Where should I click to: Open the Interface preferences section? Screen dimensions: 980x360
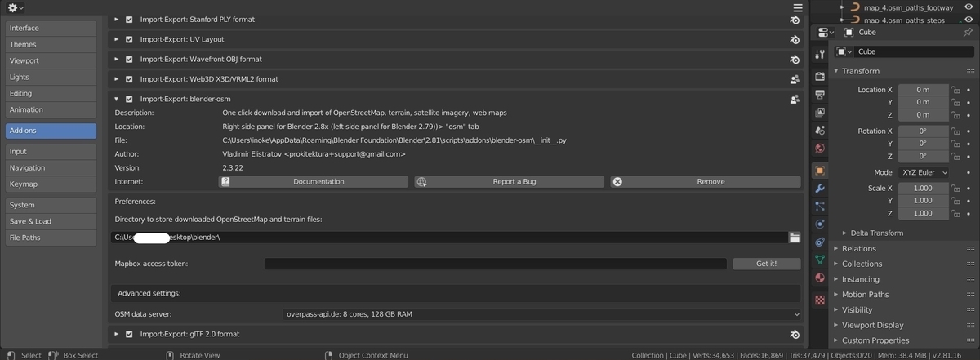point(51,28)
